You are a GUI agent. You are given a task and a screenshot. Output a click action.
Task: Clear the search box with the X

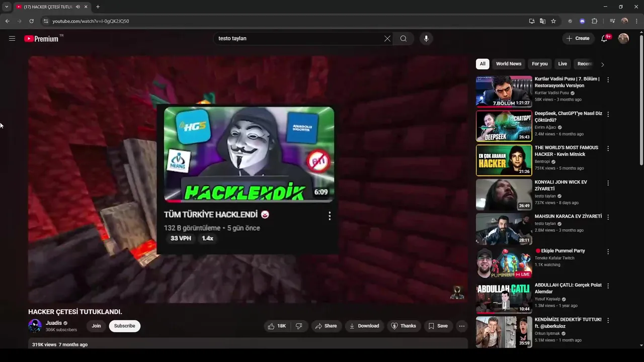[x=387, y=39]
